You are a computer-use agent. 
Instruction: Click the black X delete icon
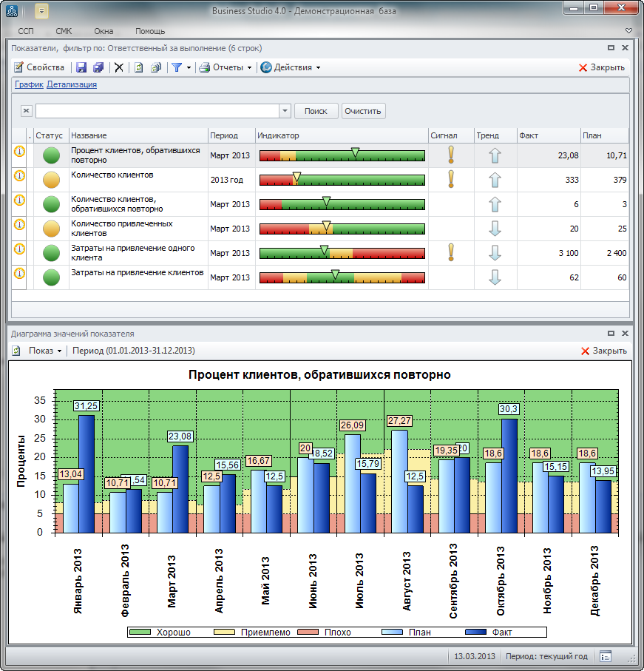(118, 67)
